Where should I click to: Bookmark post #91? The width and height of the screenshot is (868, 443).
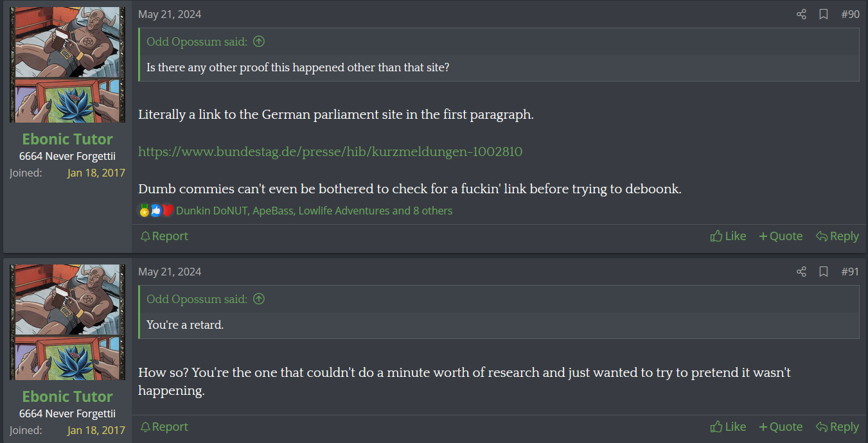[823, 272]
